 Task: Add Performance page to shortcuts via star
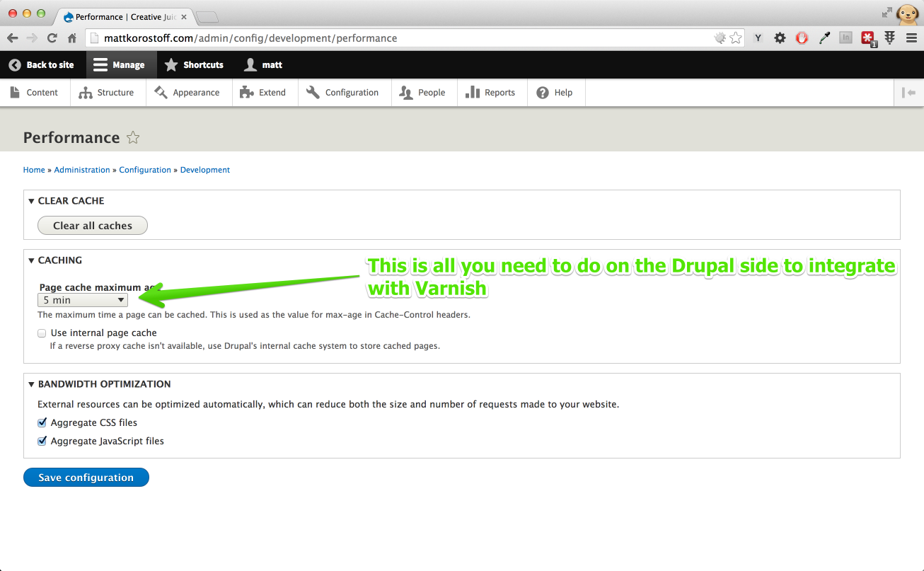(x=133, y=138)
